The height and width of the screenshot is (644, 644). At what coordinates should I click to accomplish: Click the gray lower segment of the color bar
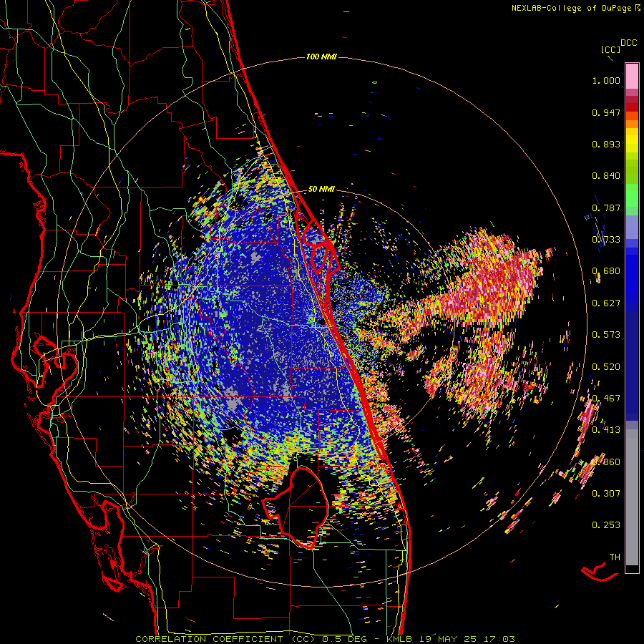(632, 497)
